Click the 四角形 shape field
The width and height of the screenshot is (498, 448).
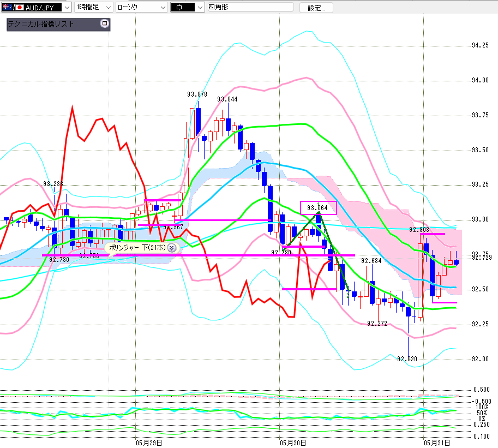point(250,7)
